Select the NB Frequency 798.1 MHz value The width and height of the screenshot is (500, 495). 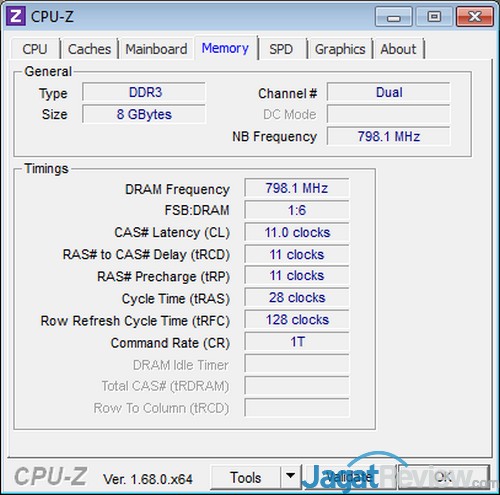coord(389,136)
